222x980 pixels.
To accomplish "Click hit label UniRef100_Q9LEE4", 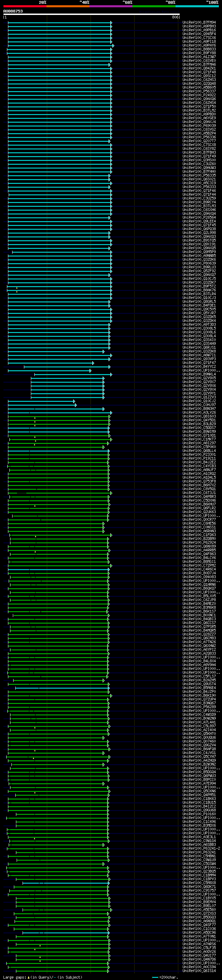I will click(x=199, y=221).
